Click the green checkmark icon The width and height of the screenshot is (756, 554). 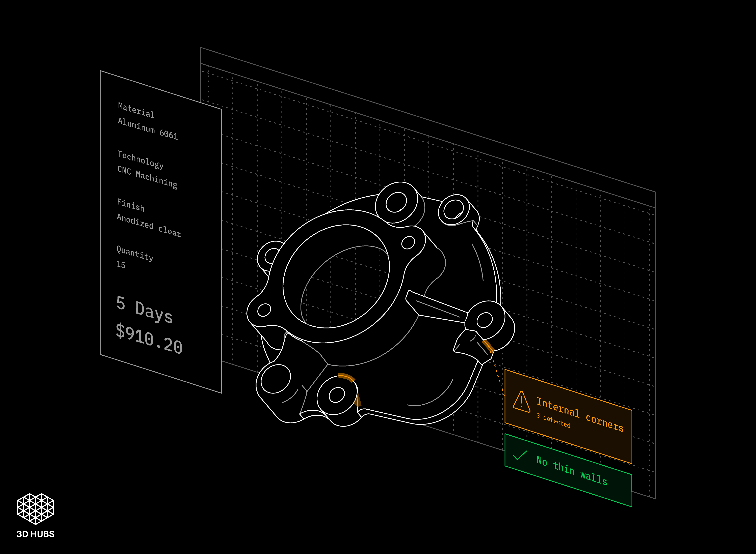pos(520,455)
